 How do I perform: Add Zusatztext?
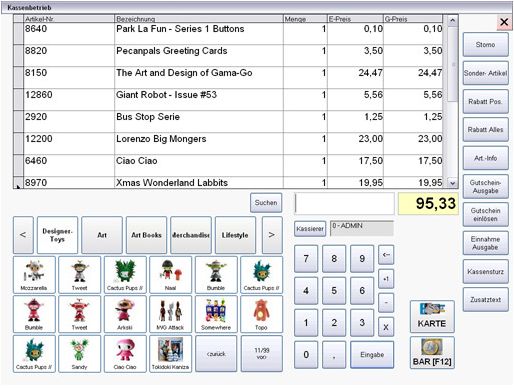tap(486, 300)
